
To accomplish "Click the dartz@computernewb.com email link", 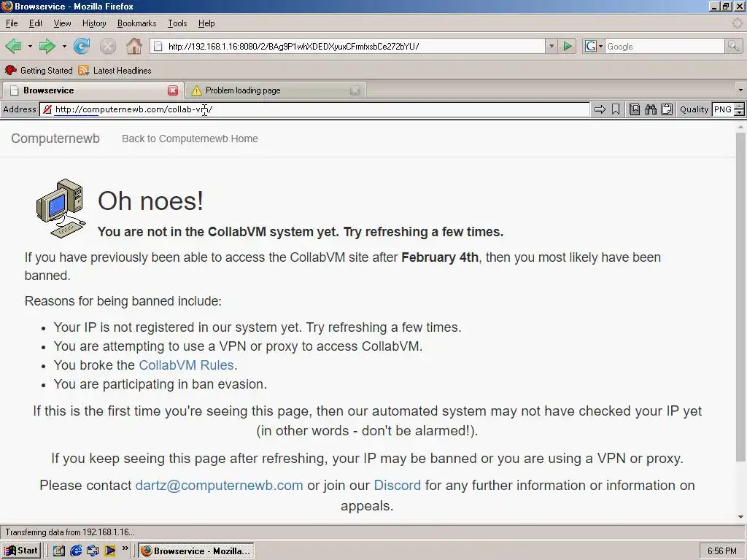I will coord(219,485).
